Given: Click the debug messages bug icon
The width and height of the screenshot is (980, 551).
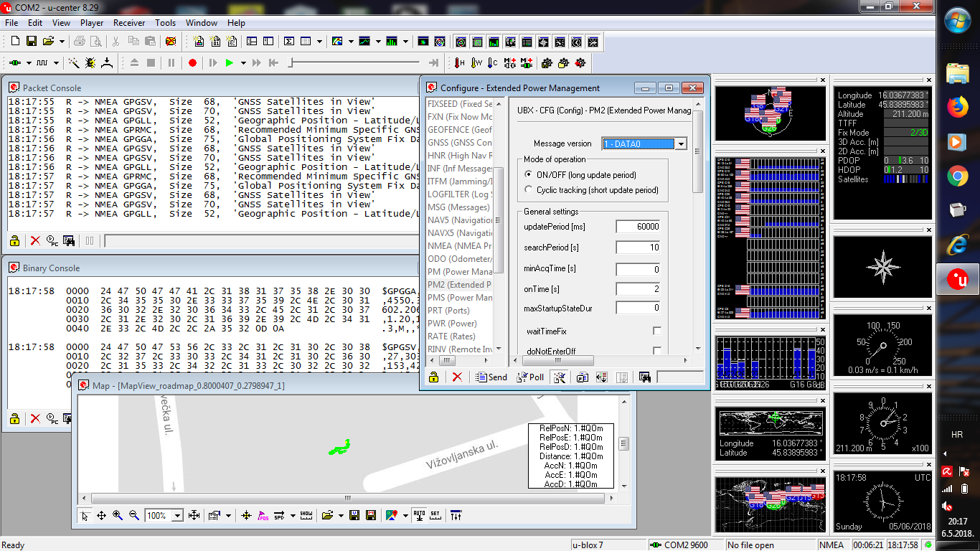Looking at the screenshot, I should 90,63.
